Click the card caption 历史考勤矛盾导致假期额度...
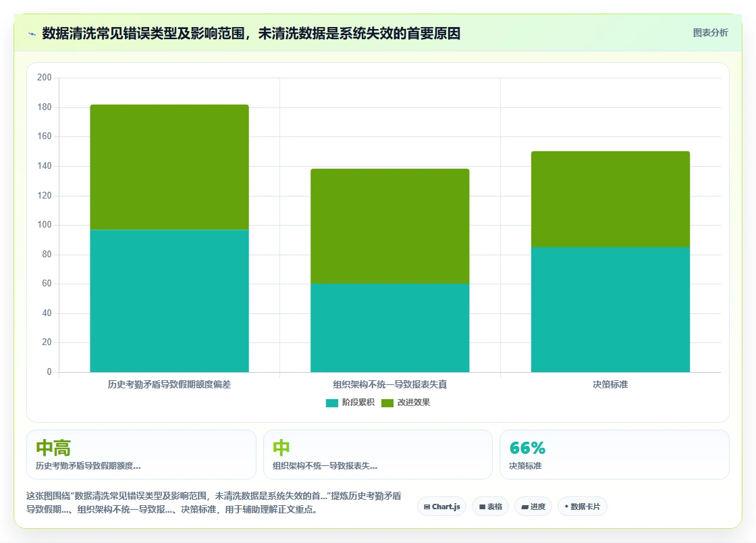This screenshot has height=543, width=756. 88,466
